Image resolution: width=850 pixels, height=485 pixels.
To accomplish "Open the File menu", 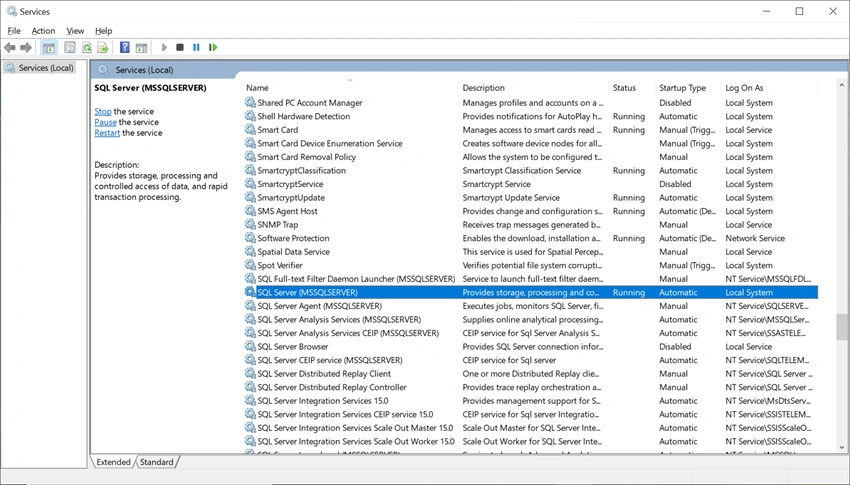I will [x=14, y=31].
